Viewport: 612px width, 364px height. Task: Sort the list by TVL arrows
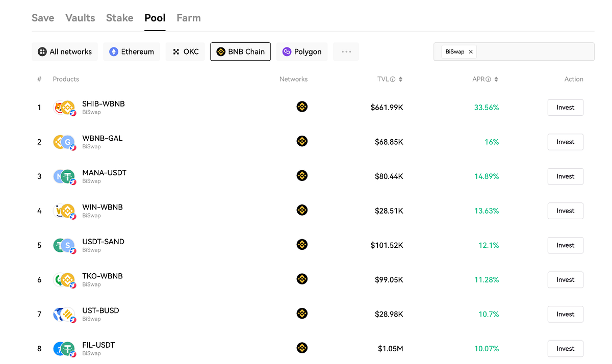tap(401, 80)
